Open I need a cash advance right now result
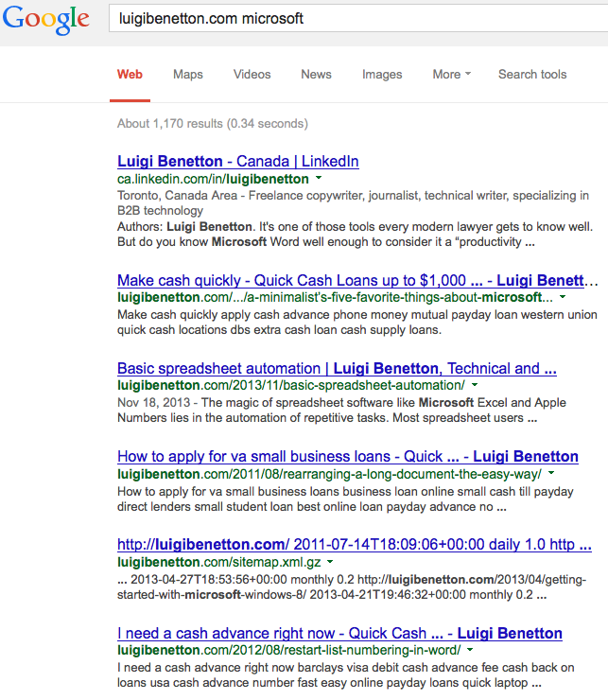 [339, 633]
